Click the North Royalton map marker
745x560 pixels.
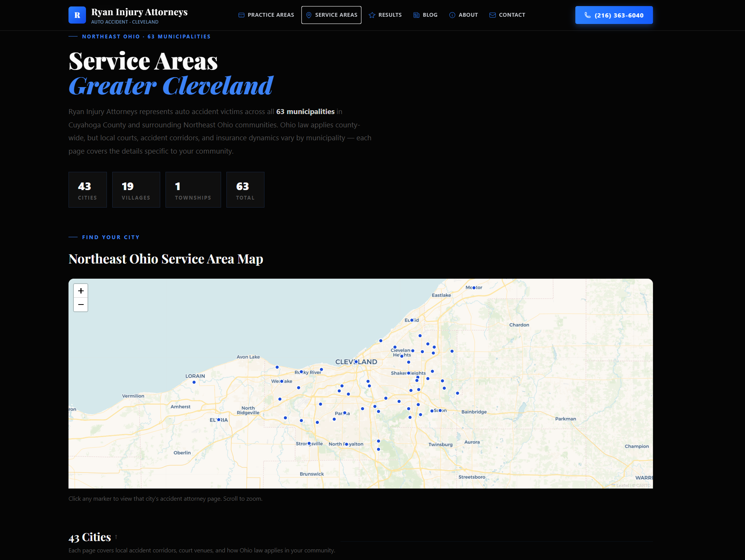pyautogui.click(x=346, y=444)
